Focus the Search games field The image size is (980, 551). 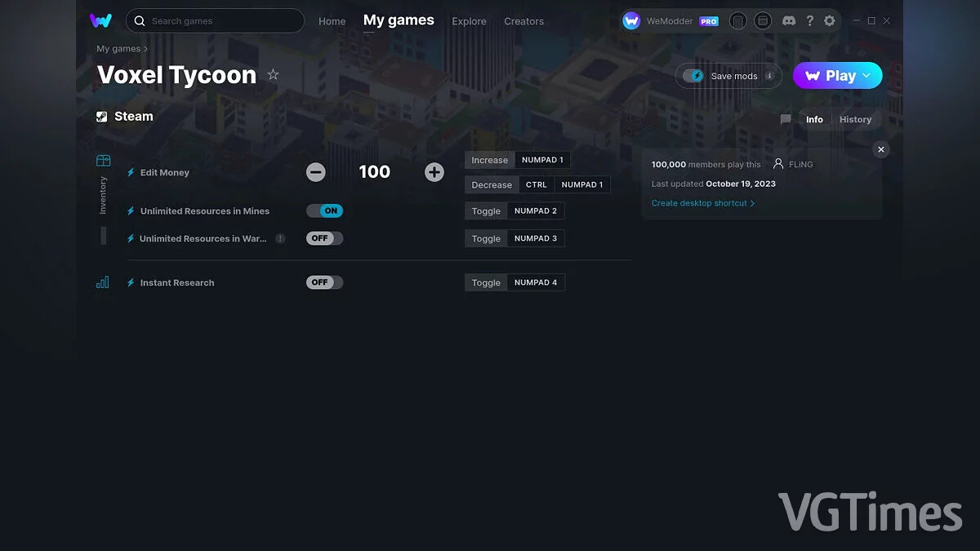click(x=215, y=21)
